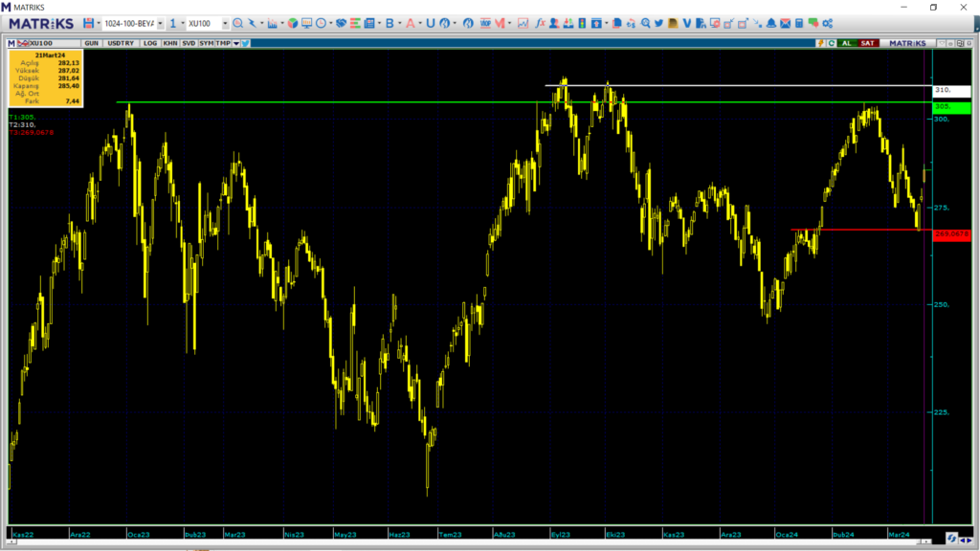
Task: Click the alarm bell icon in the toolbar
Action: [771, 23]
